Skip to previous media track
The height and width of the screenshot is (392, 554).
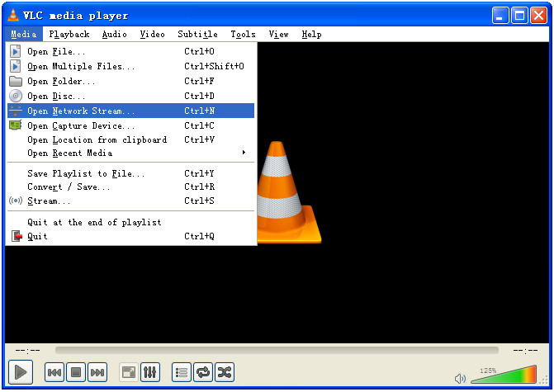tap(54, 372)
